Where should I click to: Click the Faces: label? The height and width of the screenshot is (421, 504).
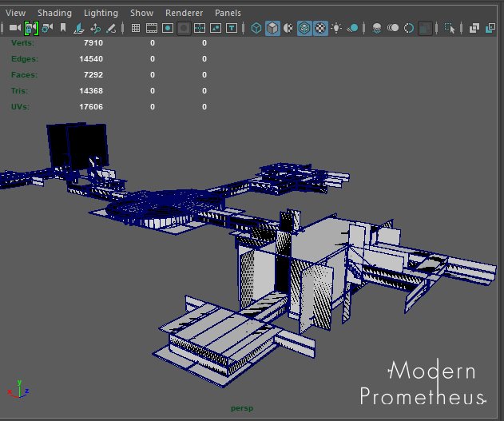(x=24, y=75)
